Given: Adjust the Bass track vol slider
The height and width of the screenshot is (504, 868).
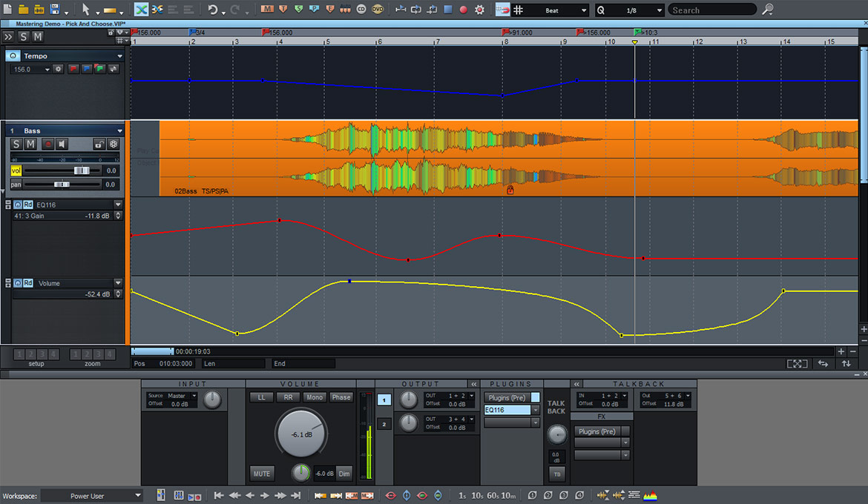Looking at the screenshot, I should pyautogui.click(x=80, y=170).
